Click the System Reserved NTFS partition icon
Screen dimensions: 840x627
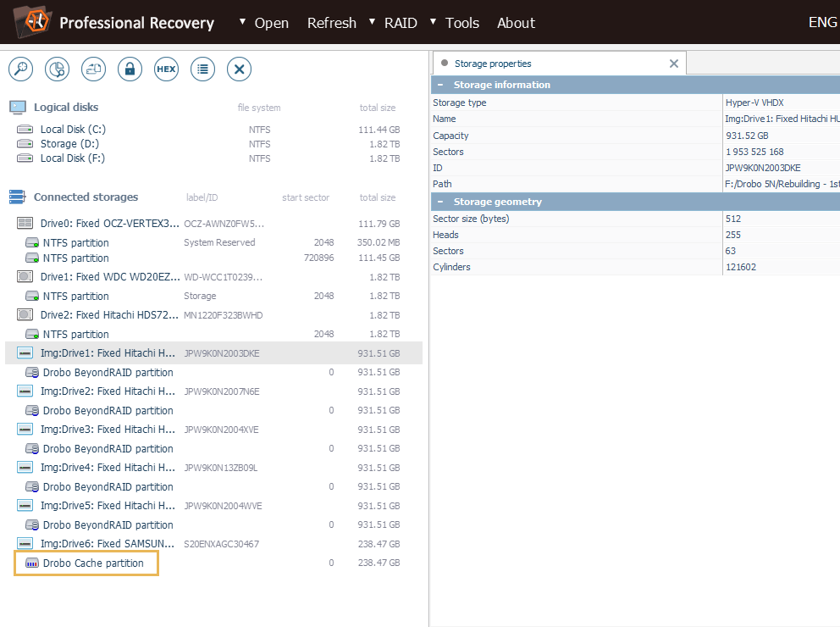(32, 243)
